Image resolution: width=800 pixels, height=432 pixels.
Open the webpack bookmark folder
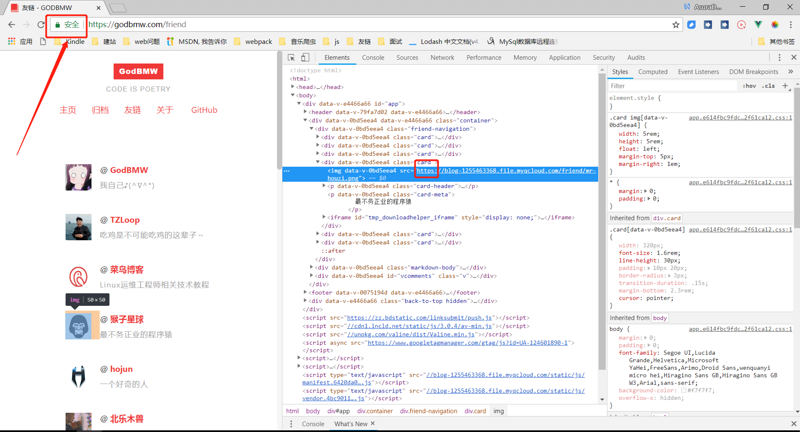click(x=253, y=42)
